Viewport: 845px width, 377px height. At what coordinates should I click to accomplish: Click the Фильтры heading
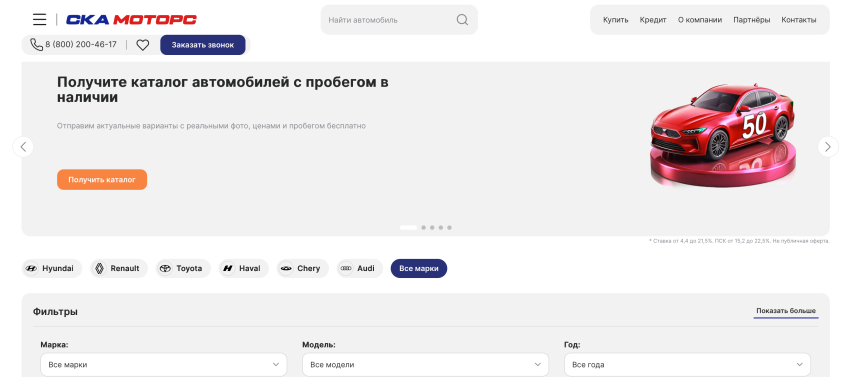(55, 311)
